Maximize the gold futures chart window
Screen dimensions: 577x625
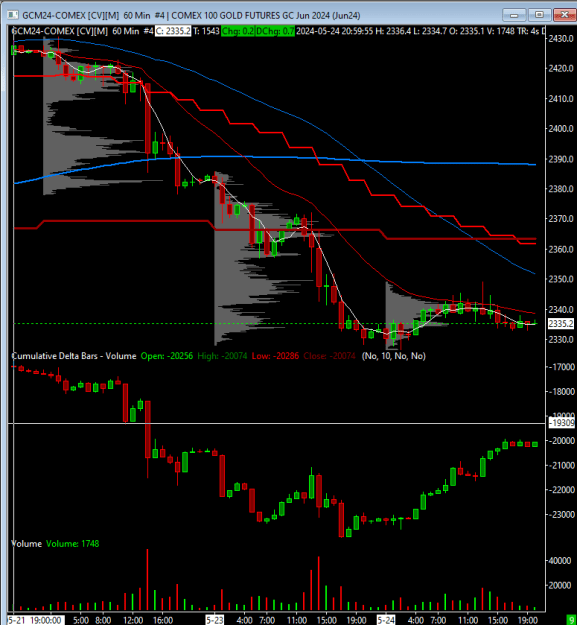tap(539, 15)
